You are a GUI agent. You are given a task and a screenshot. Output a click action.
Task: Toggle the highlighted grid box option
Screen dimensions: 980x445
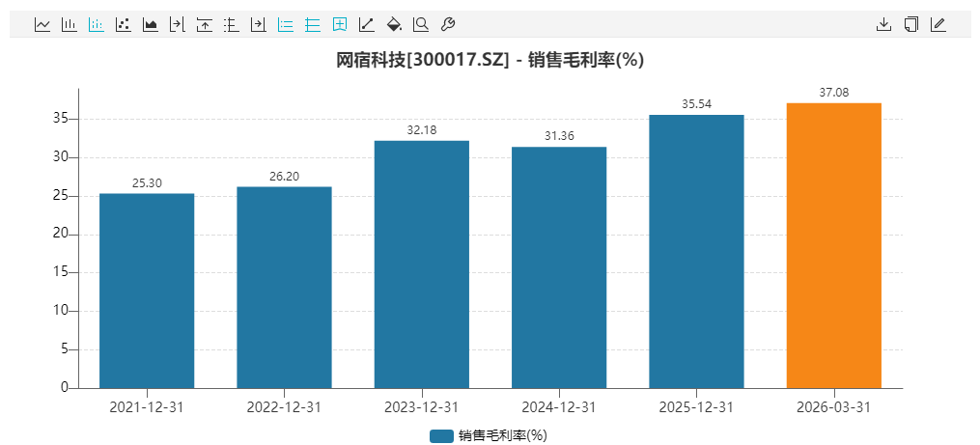coord(340,24)
